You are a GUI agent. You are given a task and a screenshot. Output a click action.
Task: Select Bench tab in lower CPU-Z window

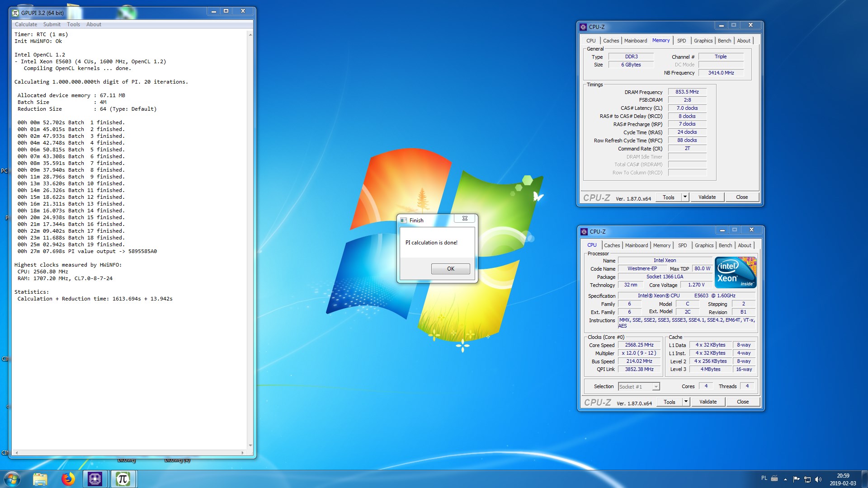(725, 245)
